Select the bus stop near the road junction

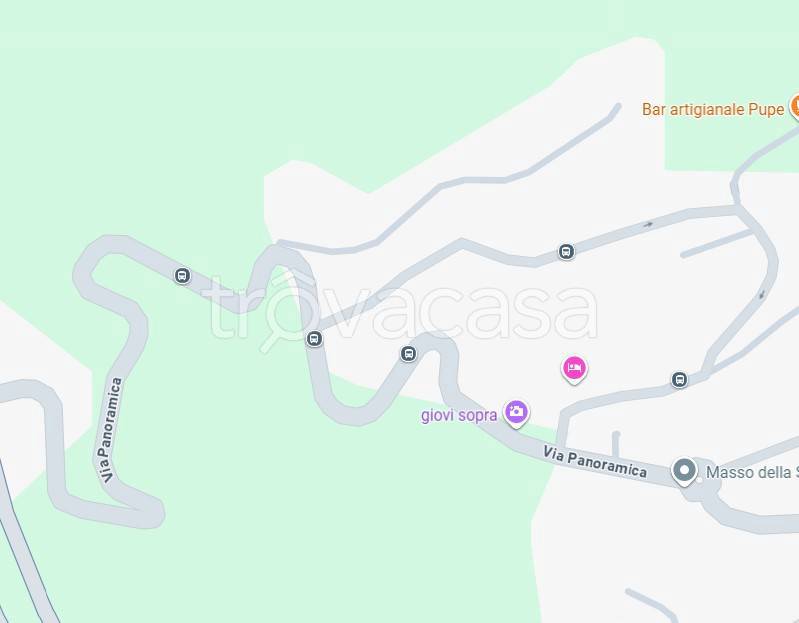coord(314,338)
